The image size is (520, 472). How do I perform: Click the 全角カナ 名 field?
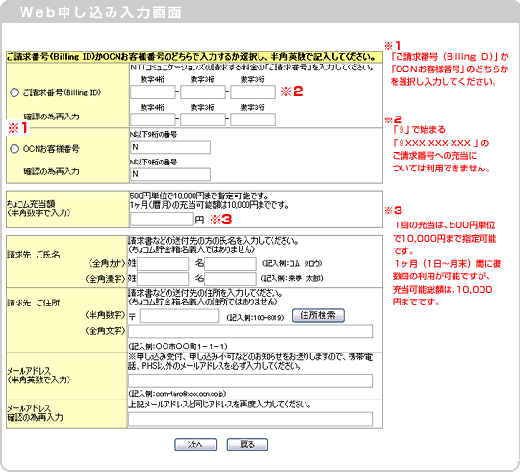(x=230, y=264)
